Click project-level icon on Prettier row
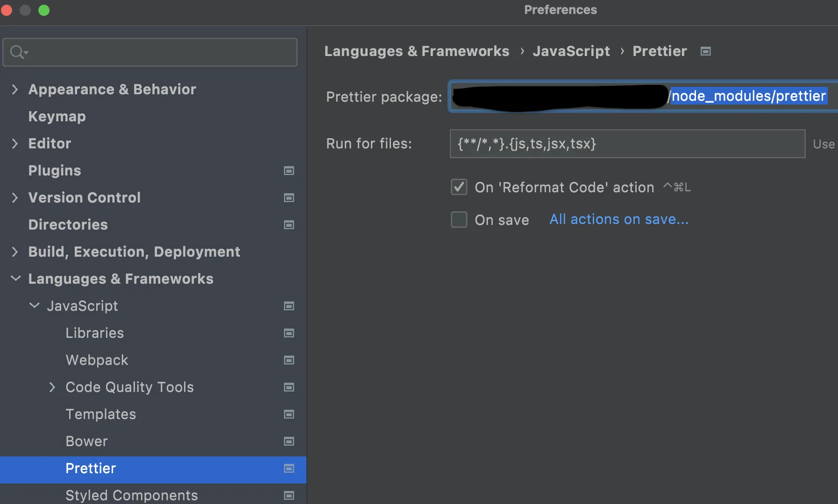The image size is (838, 504). coord(289,469)
